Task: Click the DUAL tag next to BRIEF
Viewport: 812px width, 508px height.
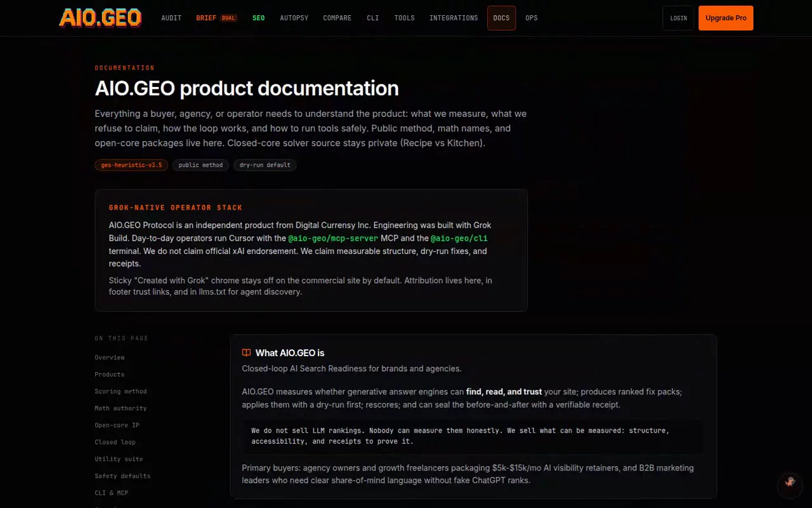Action: tap(228, 18)
